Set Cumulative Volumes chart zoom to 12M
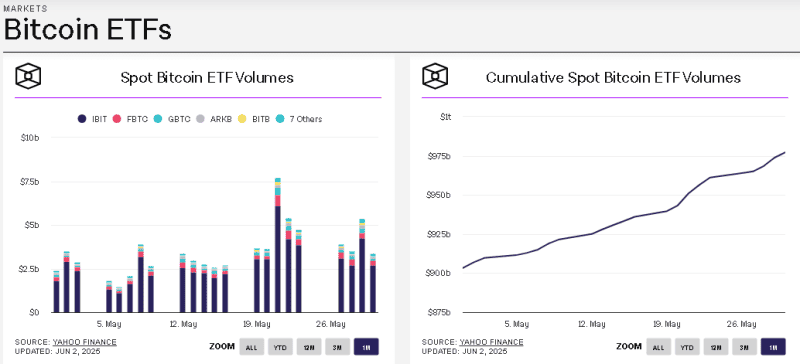 716,347
